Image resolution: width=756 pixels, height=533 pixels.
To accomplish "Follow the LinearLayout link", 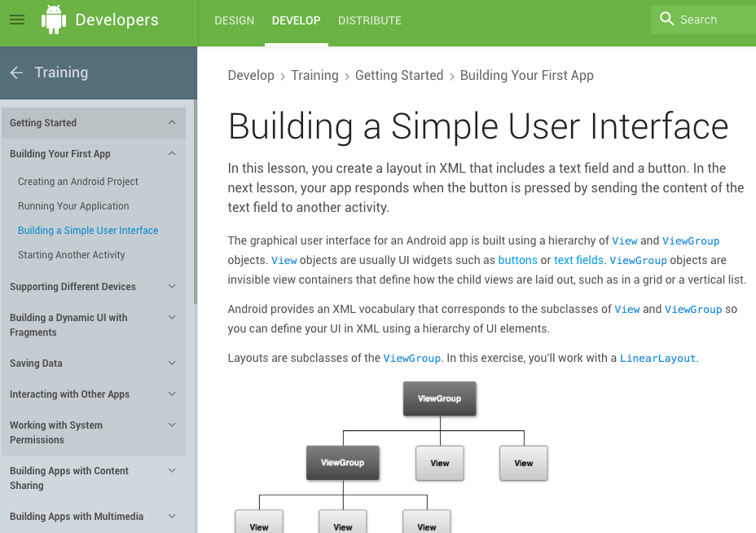I will (657, 359).
